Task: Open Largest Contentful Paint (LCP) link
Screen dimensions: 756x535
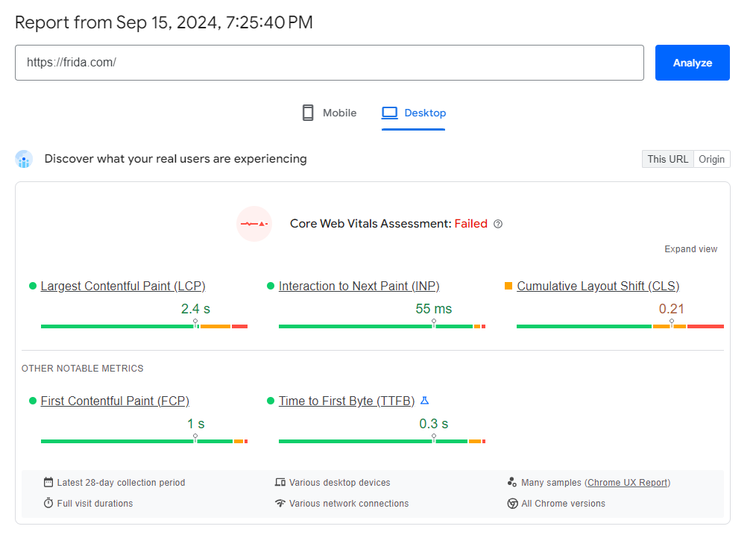Action: [x=123, y=287]
